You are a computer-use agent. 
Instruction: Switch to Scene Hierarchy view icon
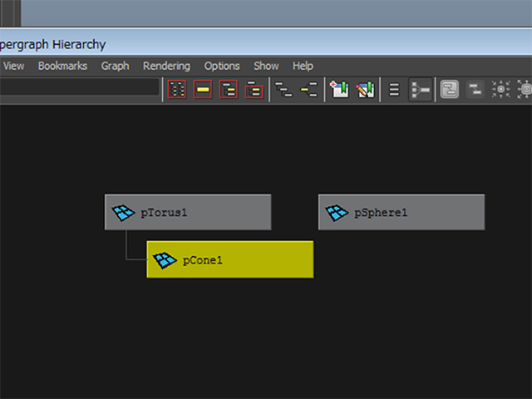(x=283, y=90)
